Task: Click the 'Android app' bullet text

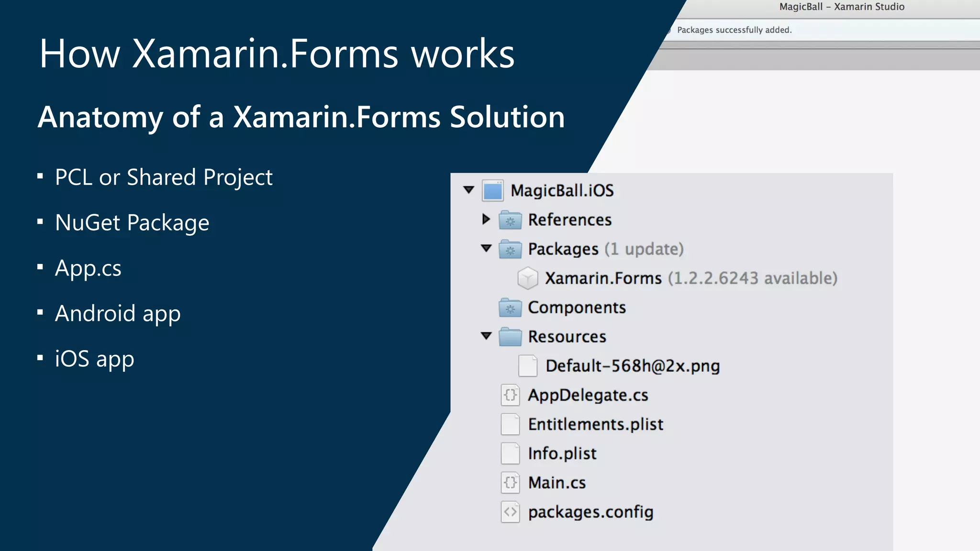Action: tap(118, 314)
